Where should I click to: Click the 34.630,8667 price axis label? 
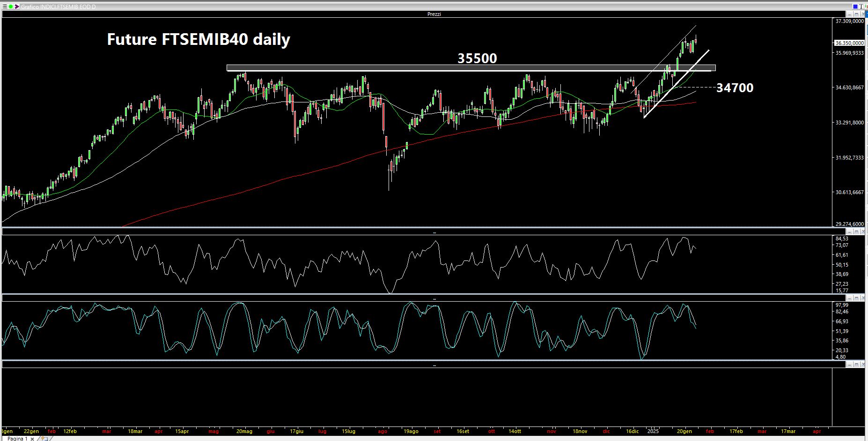click(850, 87)
